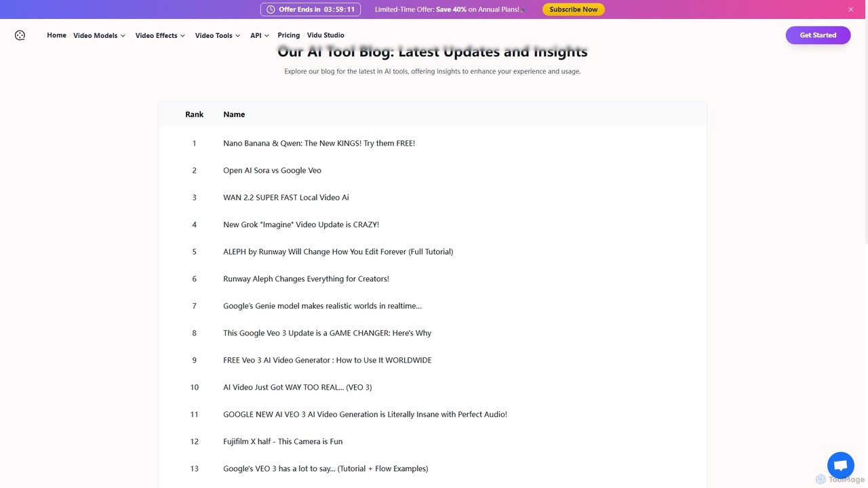The width and height of the screenshot is (868, 488).
Task: Open the site logo icon
Action: (x=20, y=35)
